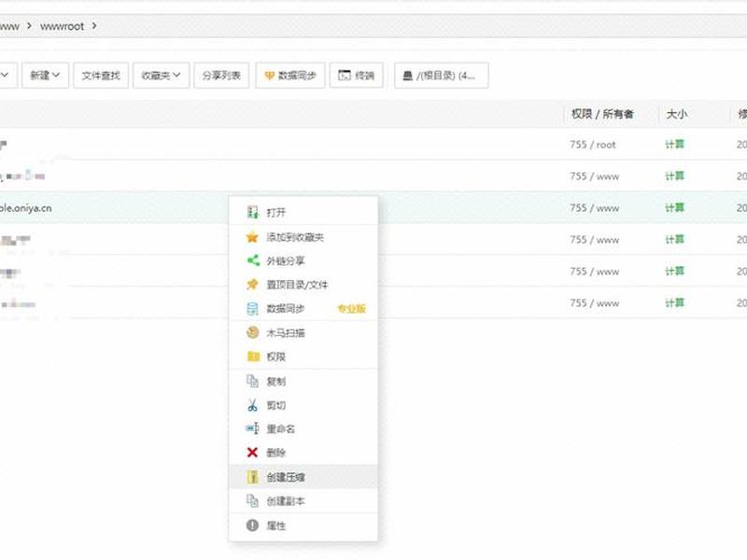Image resolution: width=747 pixels, height=560 pixels.
Task: Click the 大小 column header
Action: point(676,114)
